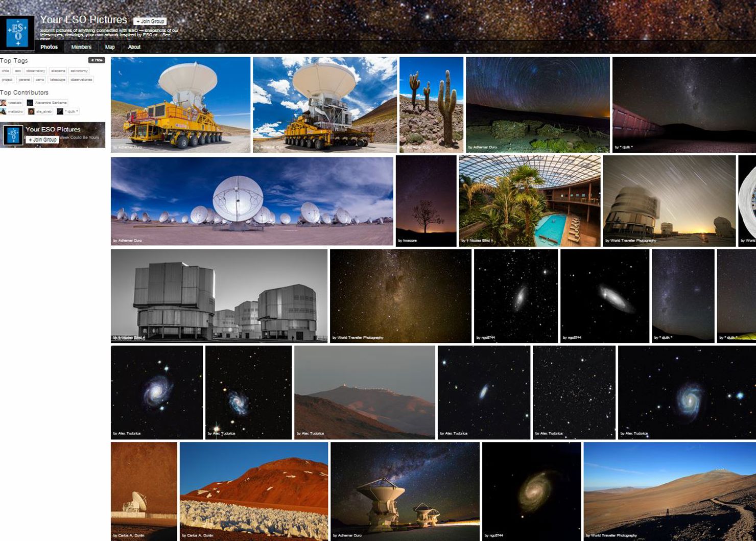The width and height of the screenshot is (756, 541).
Task: Open the About tab
Action: (x=134, y=46)
